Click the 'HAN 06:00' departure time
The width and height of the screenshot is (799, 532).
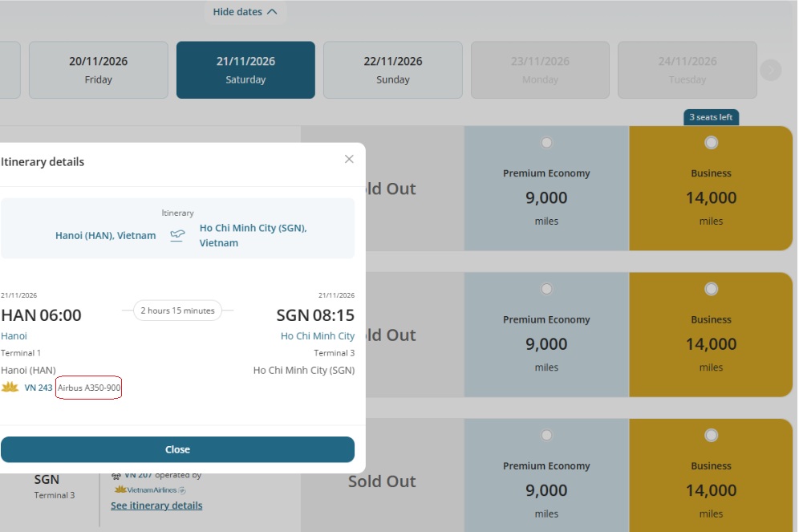coord(41,315)
